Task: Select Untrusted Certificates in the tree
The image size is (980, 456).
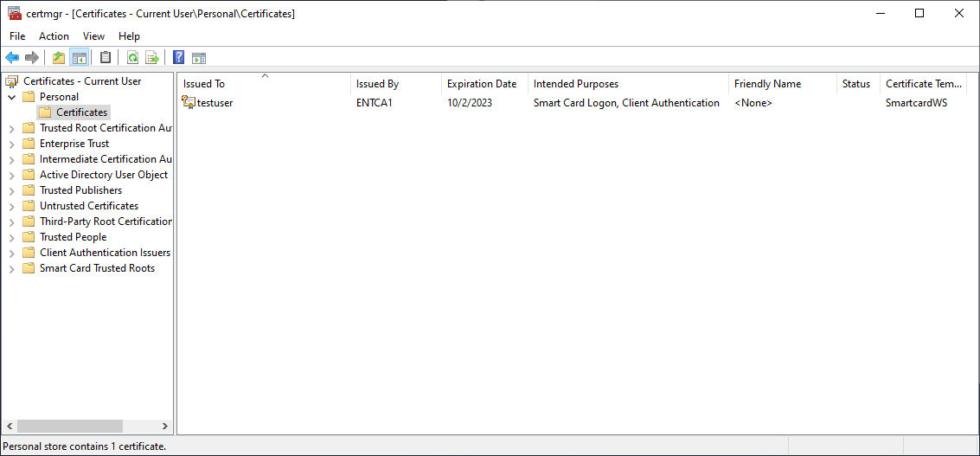Action: pos(89,206)
